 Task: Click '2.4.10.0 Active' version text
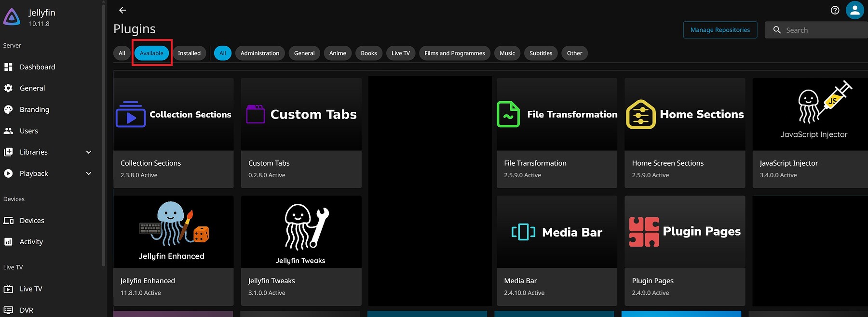coord(524,293)
